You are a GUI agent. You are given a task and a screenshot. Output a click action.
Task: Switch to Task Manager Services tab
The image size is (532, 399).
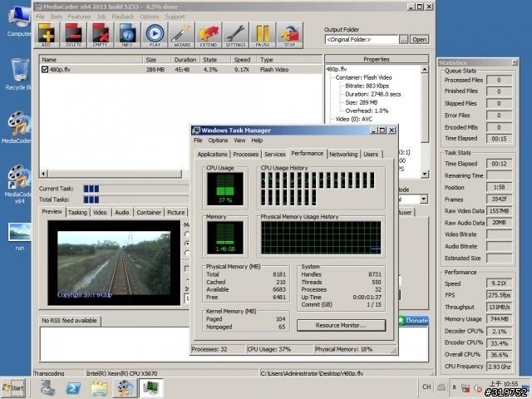coord(275,154)
